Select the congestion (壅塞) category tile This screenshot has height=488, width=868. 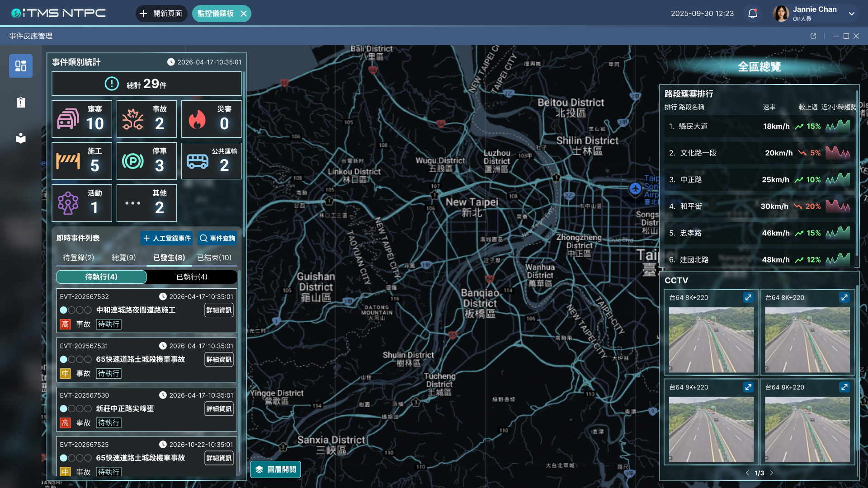(x=82, y=119)
